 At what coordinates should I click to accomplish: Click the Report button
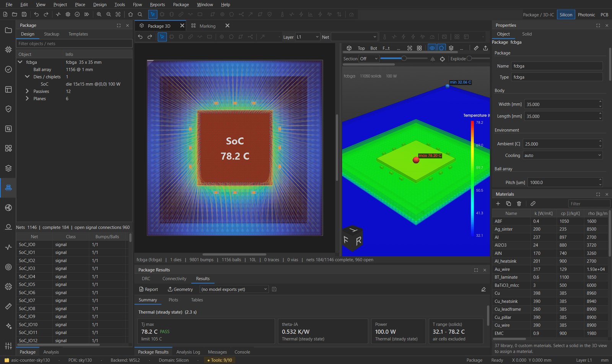click(148, 289)
